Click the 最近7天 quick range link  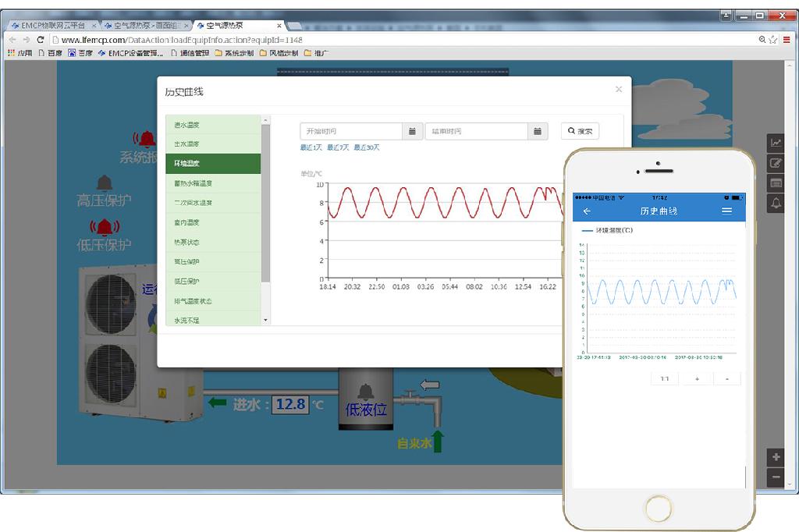point(338,147)
